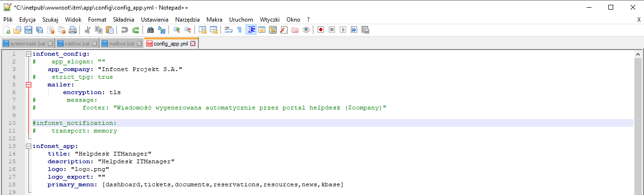
Task: Run macro multiple times icon
Action: (354, 30)
